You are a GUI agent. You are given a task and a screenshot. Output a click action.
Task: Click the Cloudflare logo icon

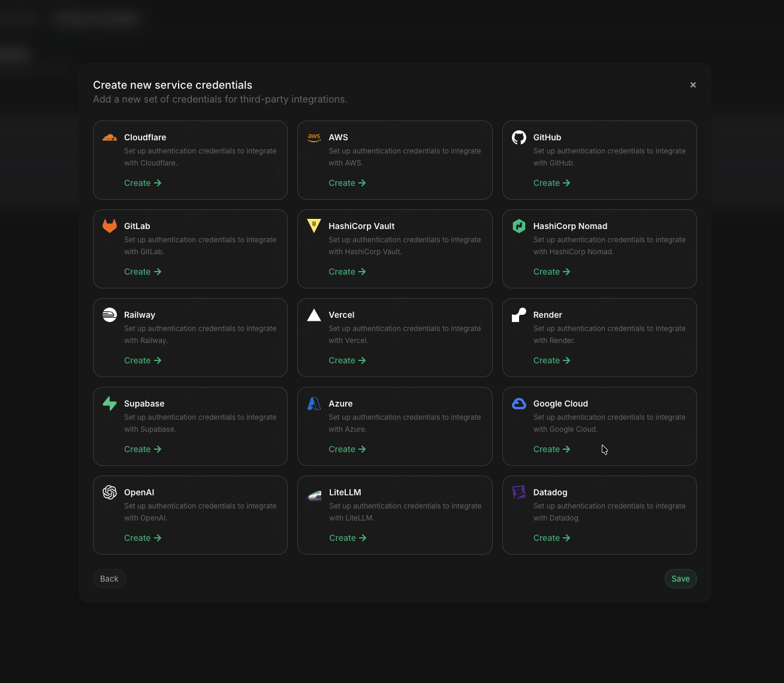(x=110, y=137)
